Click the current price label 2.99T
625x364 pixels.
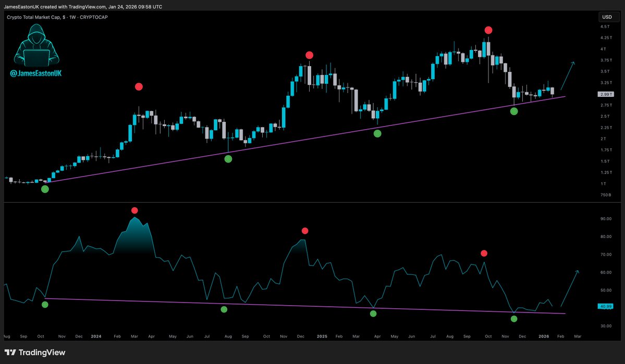point(606,94)
